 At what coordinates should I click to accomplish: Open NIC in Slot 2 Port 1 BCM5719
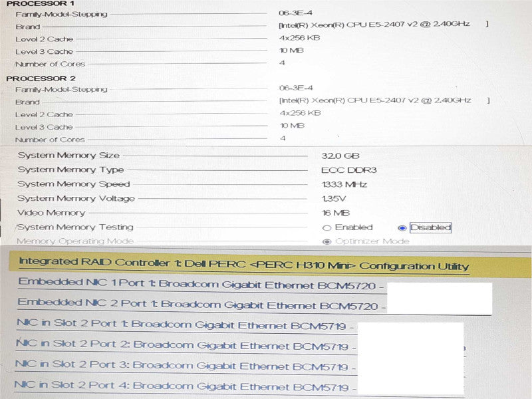tap(186, 324)
